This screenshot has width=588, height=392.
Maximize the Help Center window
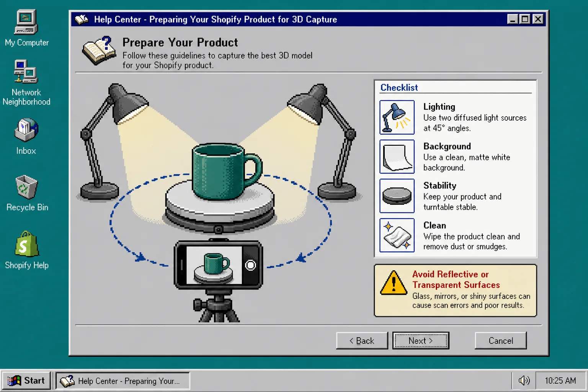pos(525,19)
